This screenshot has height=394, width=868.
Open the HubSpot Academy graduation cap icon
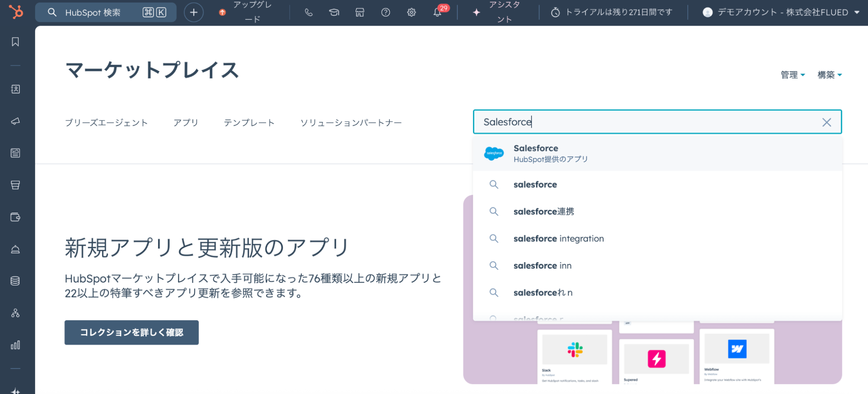pyautogui.click(x=334, y=13)
